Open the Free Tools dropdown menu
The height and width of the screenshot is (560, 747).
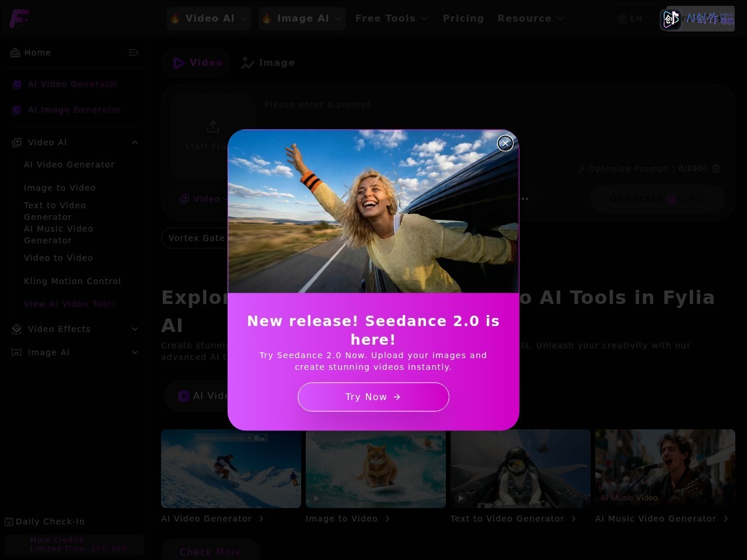pyautogui.click(x=392, y=19)
